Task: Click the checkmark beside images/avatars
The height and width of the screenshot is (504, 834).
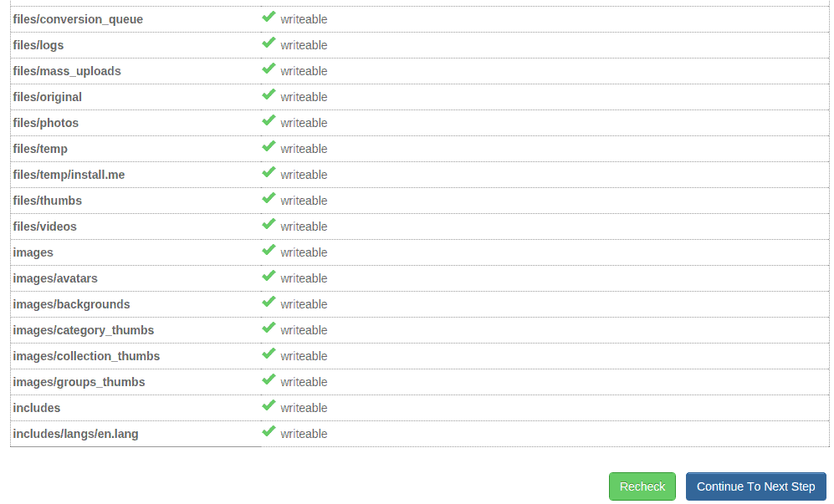Action: point(269,277)
